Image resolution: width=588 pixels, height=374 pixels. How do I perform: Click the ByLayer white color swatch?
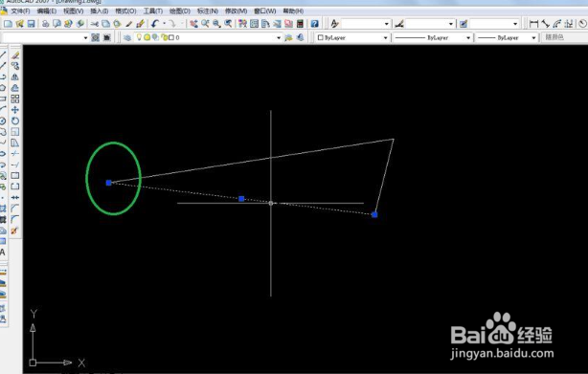tap(320, 37)
